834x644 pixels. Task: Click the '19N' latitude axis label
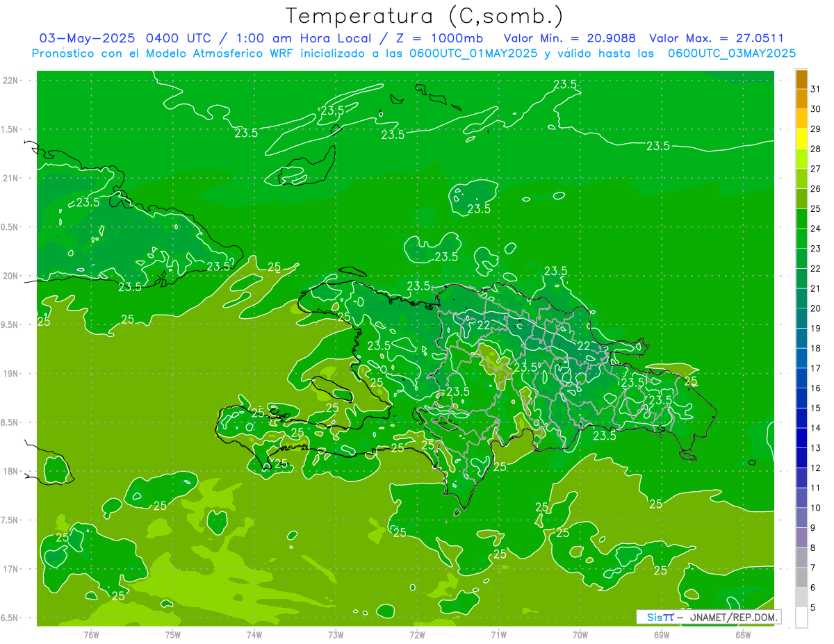tap(11, 373)
